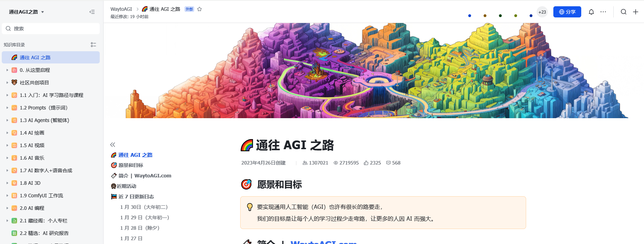Toggle the catalog list view icon
The height and width of the screenshot is (244, 644).
tap(93, 45)
